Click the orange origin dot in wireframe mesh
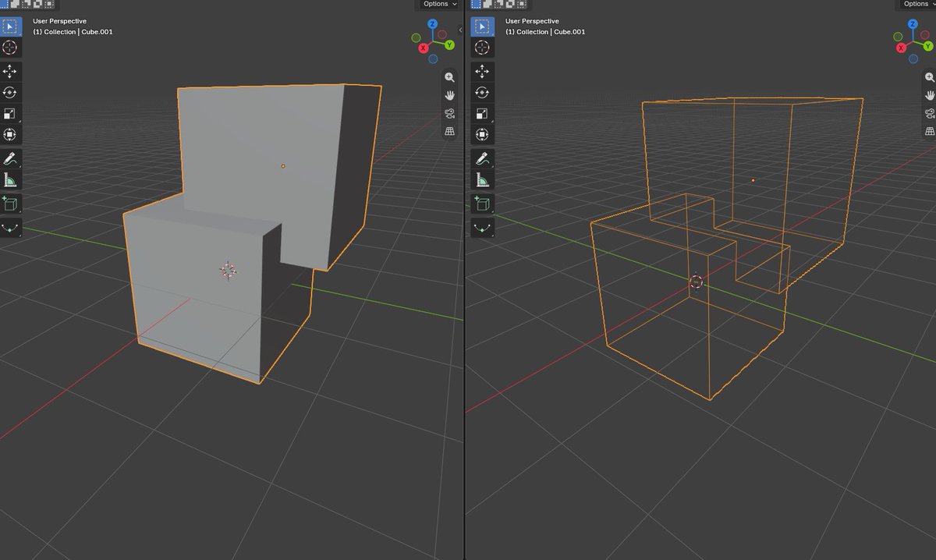Screen dimensions: 936x560 pyautogui.click(x=753, y=180)
